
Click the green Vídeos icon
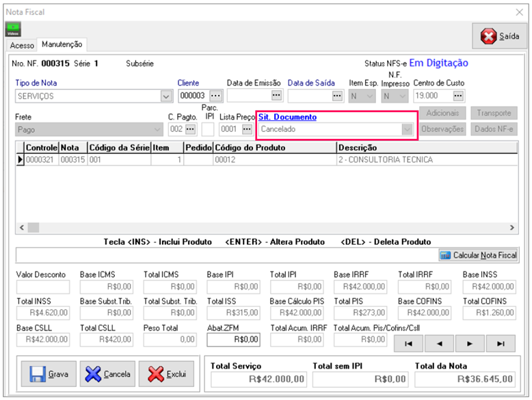click(13, 29)
